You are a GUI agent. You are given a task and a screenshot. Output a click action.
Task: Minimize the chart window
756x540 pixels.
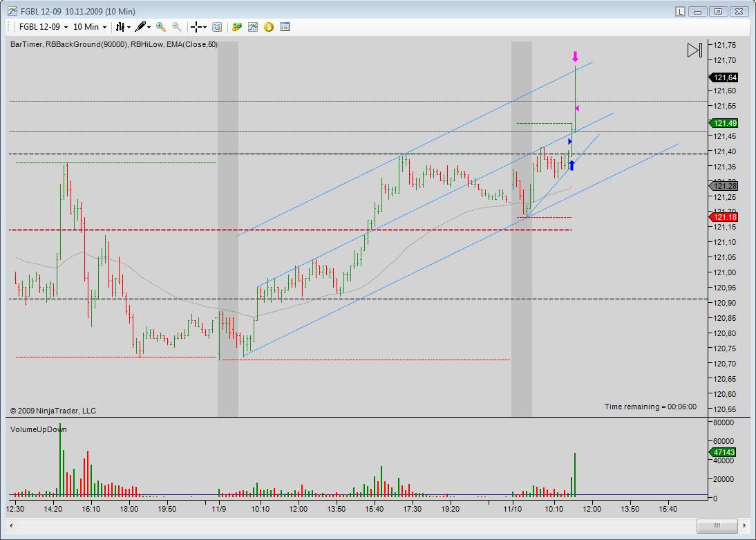698,11
